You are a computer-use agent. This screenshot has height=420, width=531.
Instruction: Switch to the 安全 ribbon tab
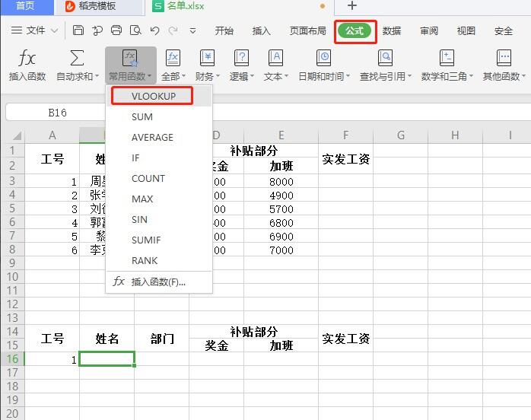click(x=504, y=31)
